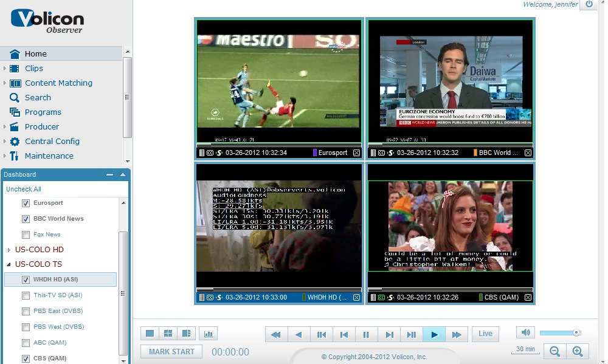Screen dimensions: 608x364
Task: Jump to Live playback
Action: [485, 334]
